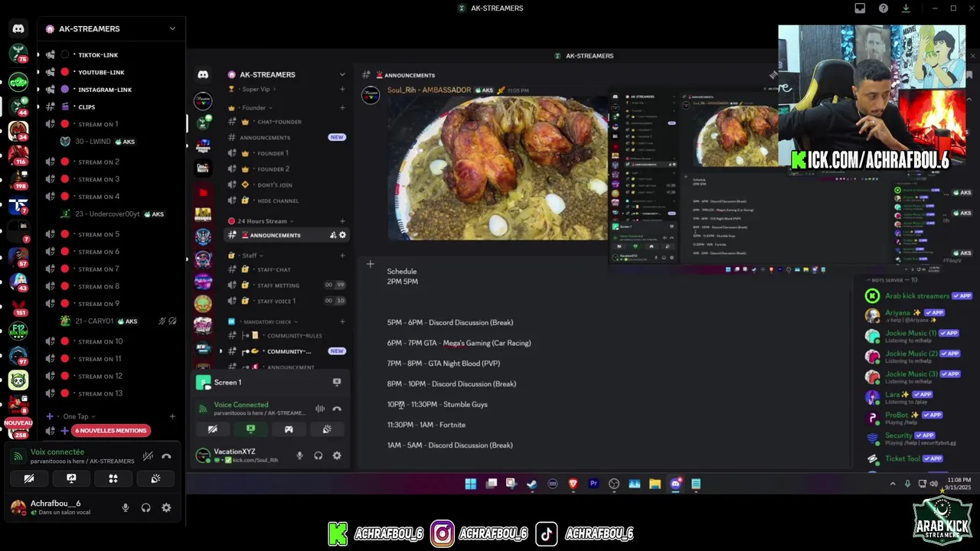This screenshot has height=551, width=980.
Task: Create invite on selected ANNOUNCEMENTS channel
Action: point(333,235)
